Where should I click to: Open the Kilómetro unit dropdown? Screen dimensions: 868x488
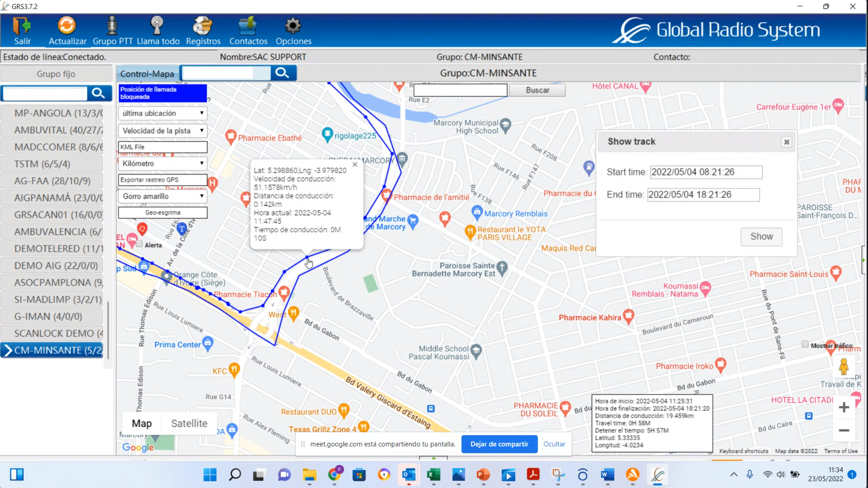(162, 163)
